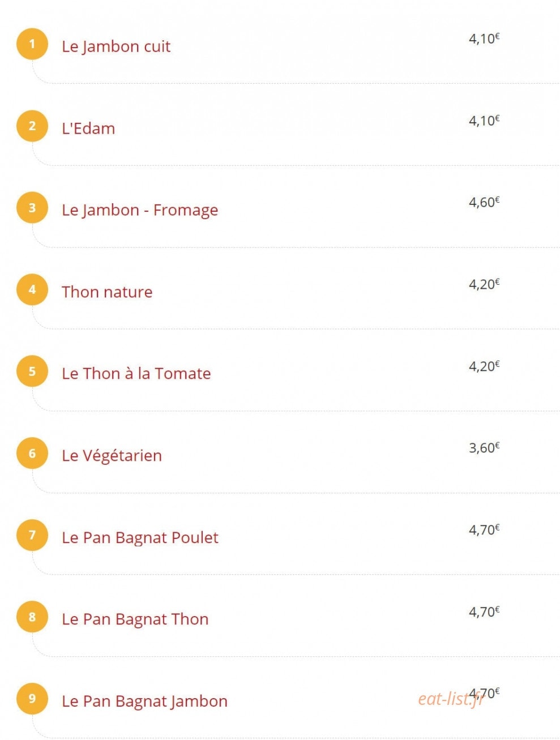The height and width of the screenshot is (740, 560).
Task: Select the yellow number 5 badge
Action: pos(32,371)
